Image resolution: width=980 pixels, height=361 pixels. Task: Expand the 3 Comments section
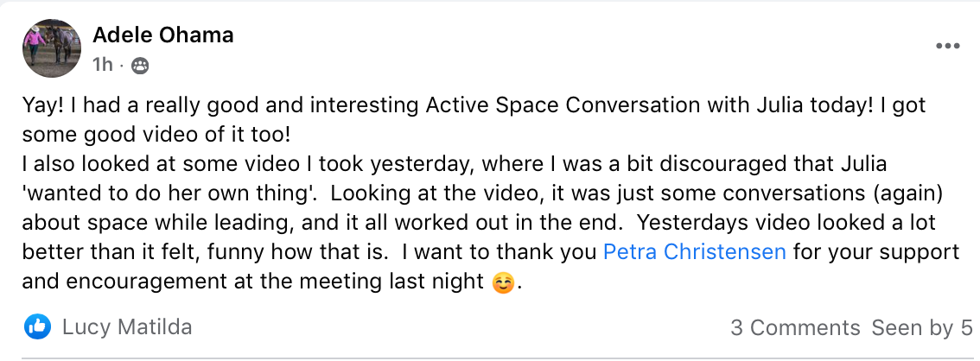795,327
